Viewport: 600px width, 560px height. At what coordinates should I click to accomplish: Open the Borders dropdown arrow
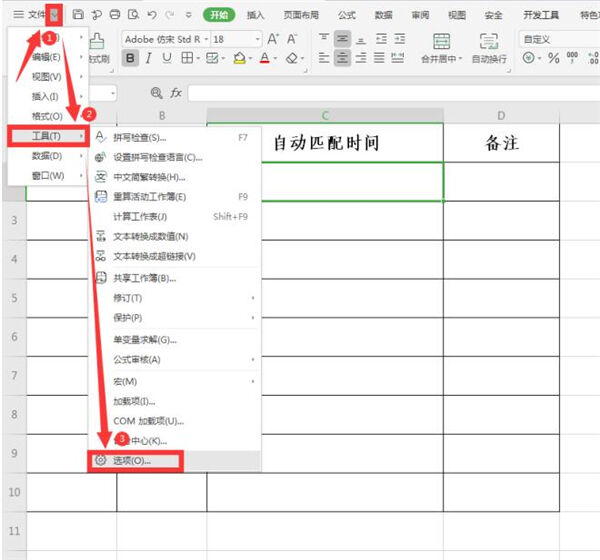(198, 59)
